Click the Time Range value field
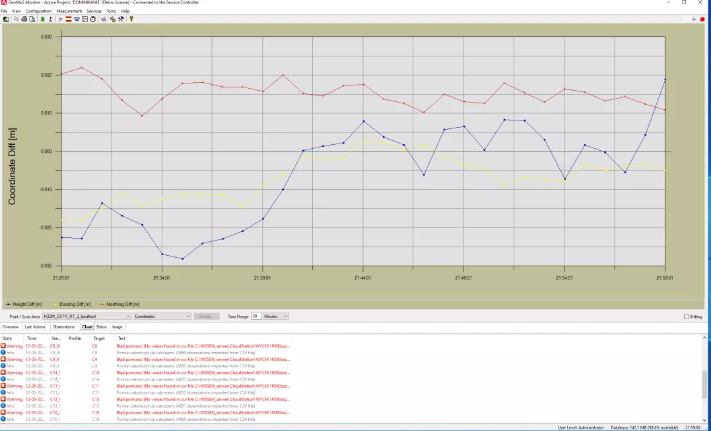 (255, 316)
